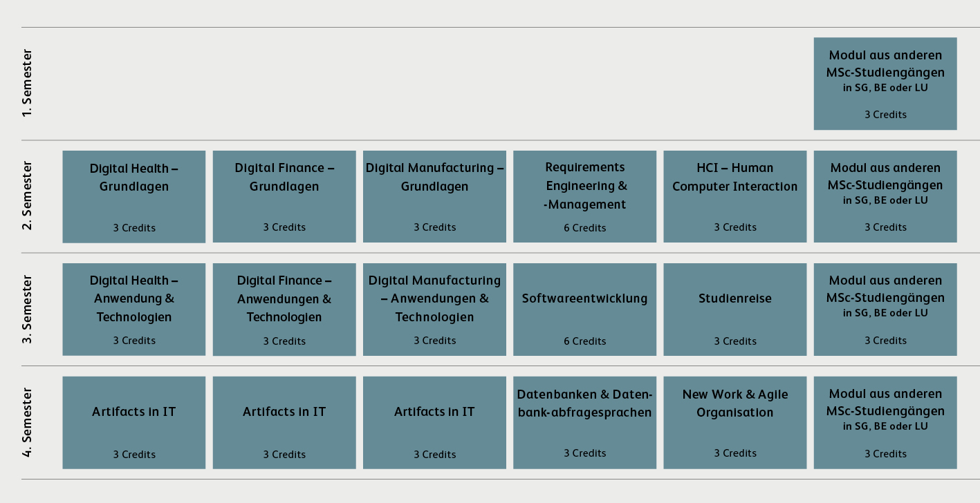Select Digital Manufacturing – Anwendungen & Technologien module

pyautogui.click(x=434, y=309)
